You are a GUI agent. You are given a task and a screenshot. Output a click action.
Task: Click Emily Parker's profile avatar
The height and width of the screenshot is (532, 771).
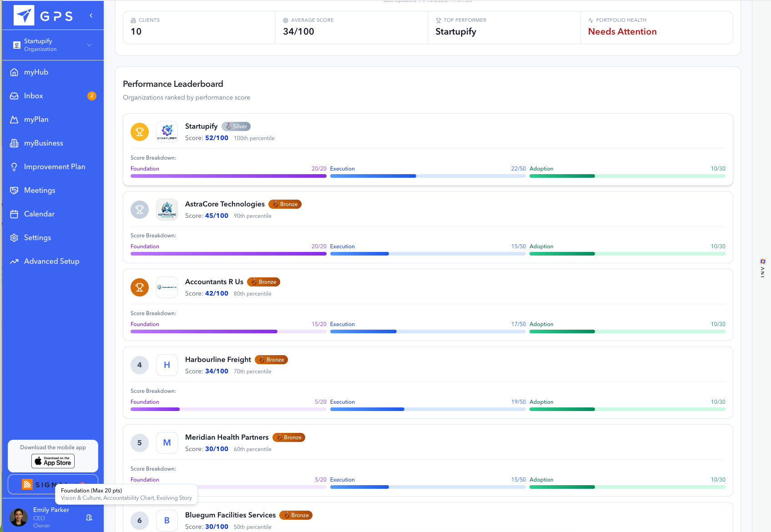pos(19,517)
